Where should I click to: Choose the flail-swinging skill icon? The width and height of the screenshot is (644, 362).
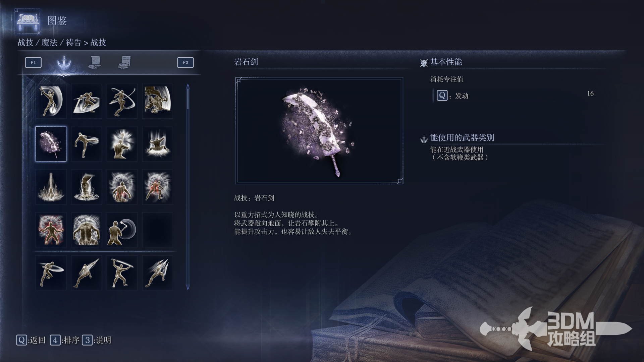pos(122,230)
